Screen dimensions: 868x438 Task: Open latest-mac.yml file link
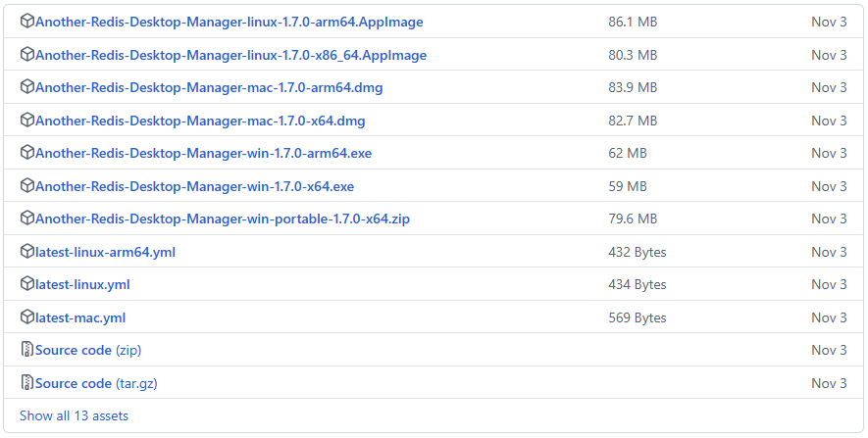(x=80, y=318)
